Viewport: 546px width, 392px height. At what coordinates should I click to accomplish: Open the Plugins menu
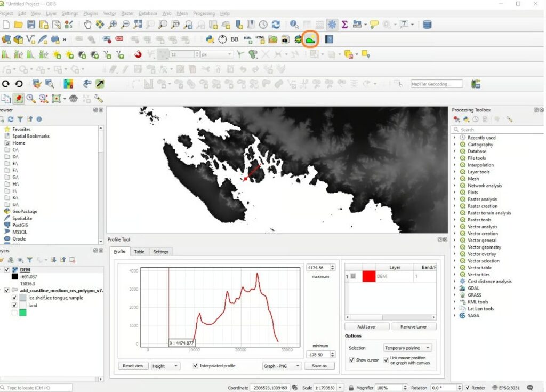[91, 13]
